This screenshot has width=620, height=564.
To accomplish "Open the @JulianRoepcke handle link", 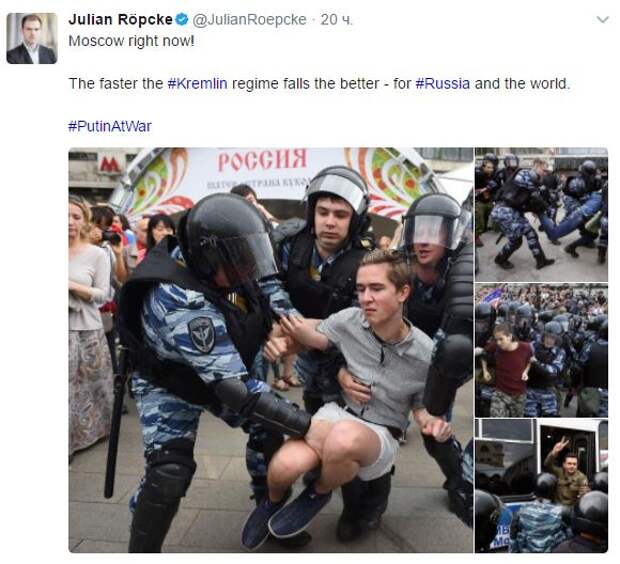I will pyautogui.click(x=249, y=19).
